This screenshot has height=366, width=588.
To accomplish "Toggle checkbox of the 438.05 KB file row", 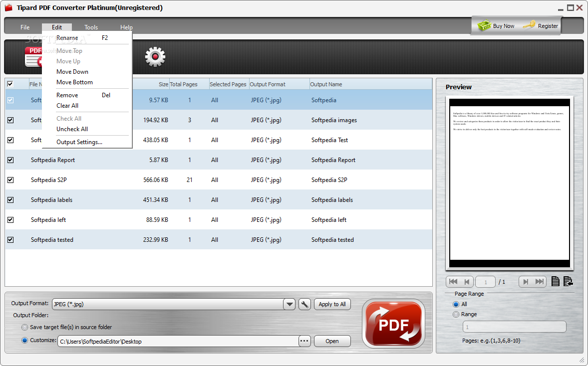I will (x=10, y=140).
